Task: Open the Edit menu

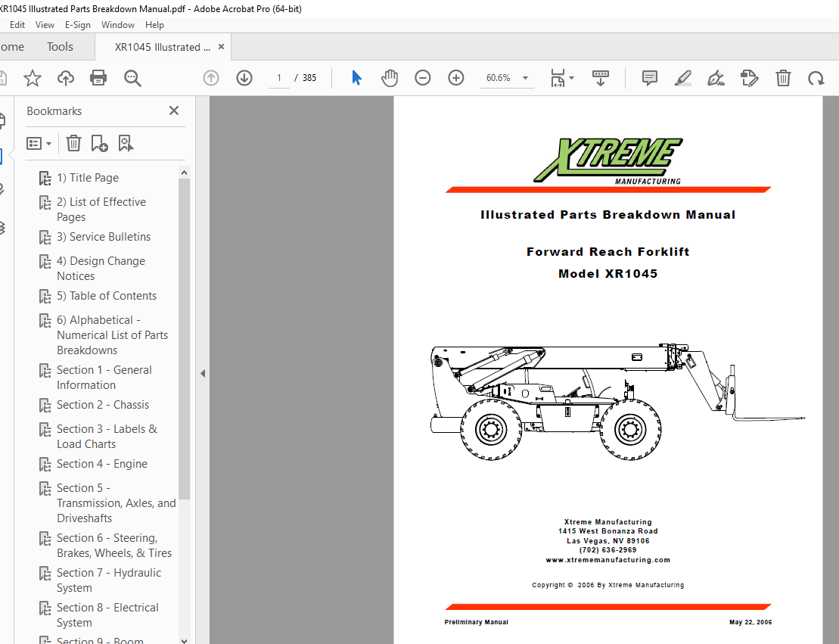Action: (x=17, y=25)
